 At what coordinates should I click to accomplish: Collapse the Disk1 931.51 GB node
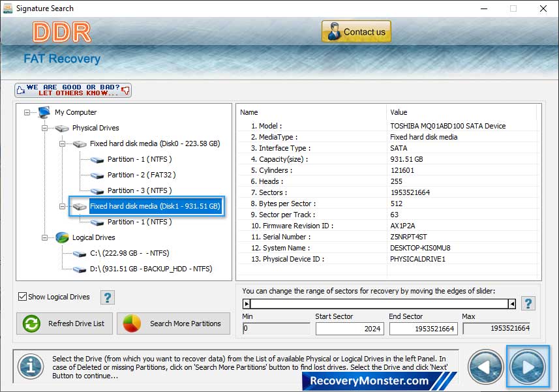point(63,206)
